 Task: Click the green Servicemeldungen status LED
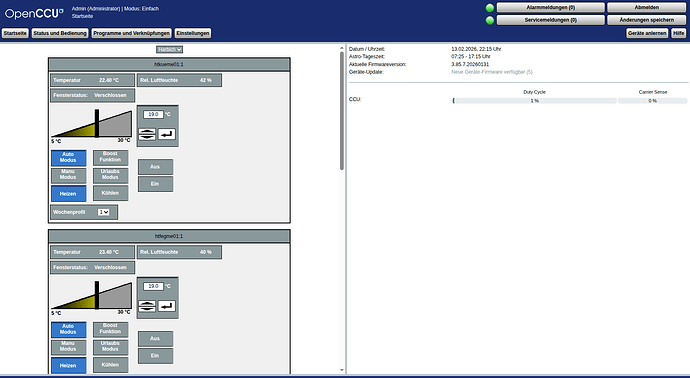point(490,20)
